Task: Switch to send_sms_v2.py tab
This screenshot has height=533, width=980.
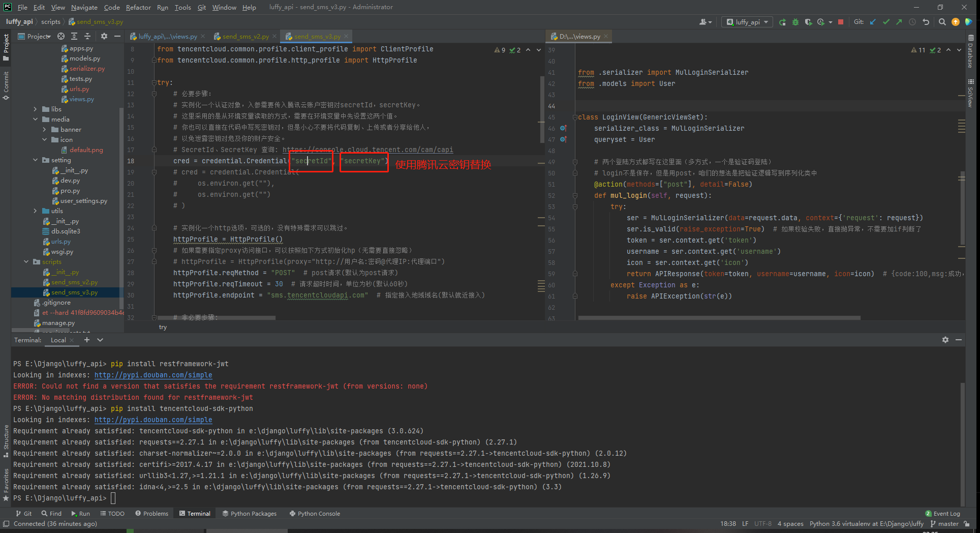Action: 245,37
